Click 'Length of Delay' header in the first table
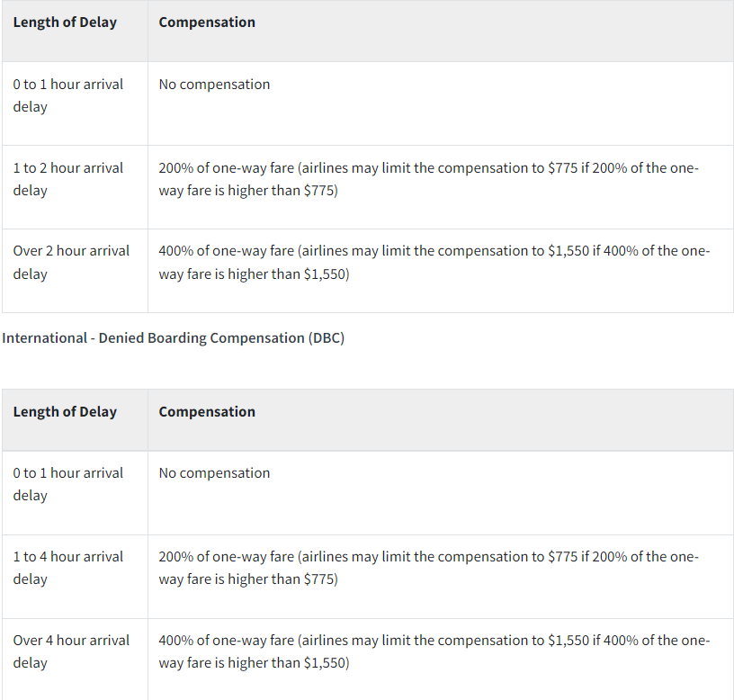 65,22
